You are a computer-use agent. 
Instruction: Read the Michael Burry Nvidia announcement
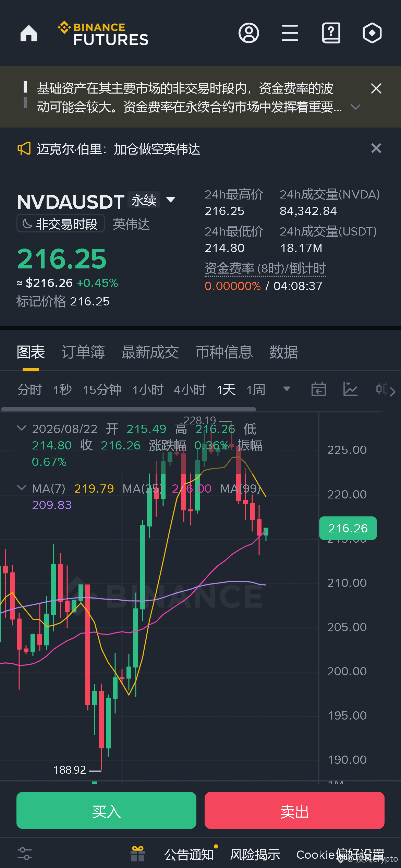(118, 149)
